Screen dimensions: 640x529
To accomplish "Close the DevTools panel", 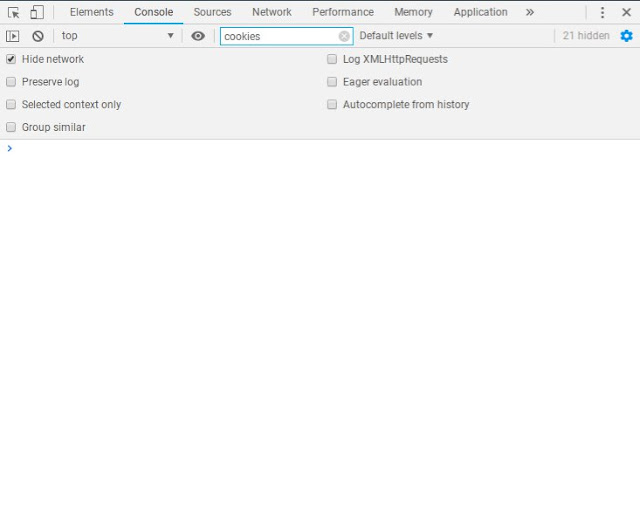I will [626, 12].
